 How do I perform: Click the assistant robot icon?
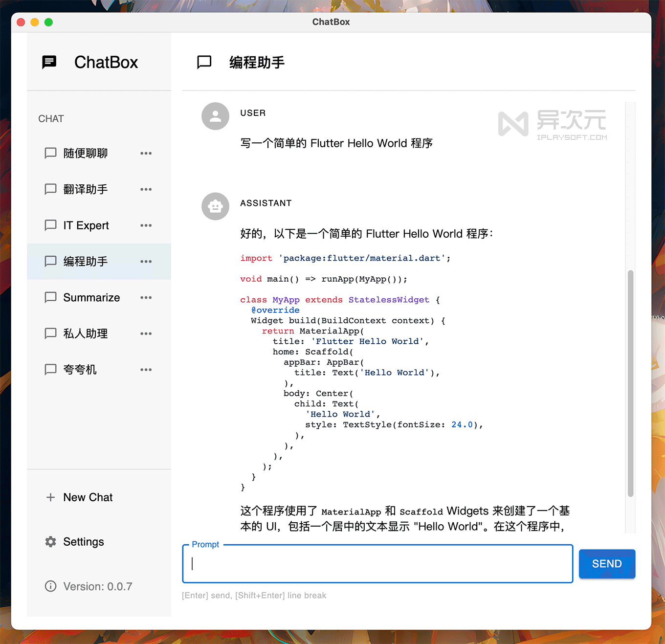coord(215,206)
